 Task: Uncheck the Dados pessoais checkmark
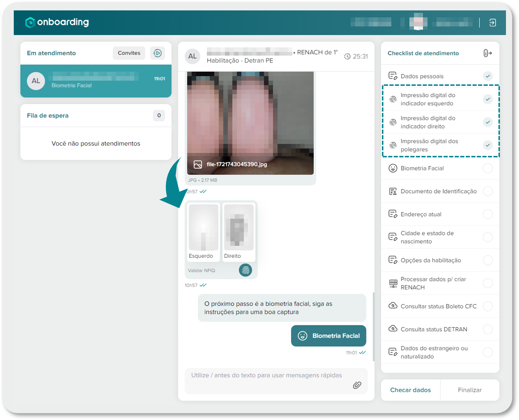point(488,76)
